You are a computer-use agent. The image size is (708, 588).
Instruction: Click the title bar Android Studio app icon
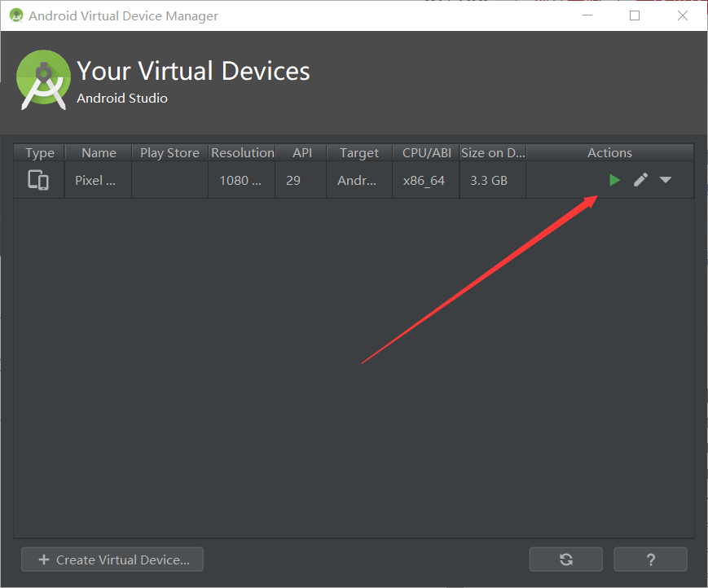pos(16,15)
